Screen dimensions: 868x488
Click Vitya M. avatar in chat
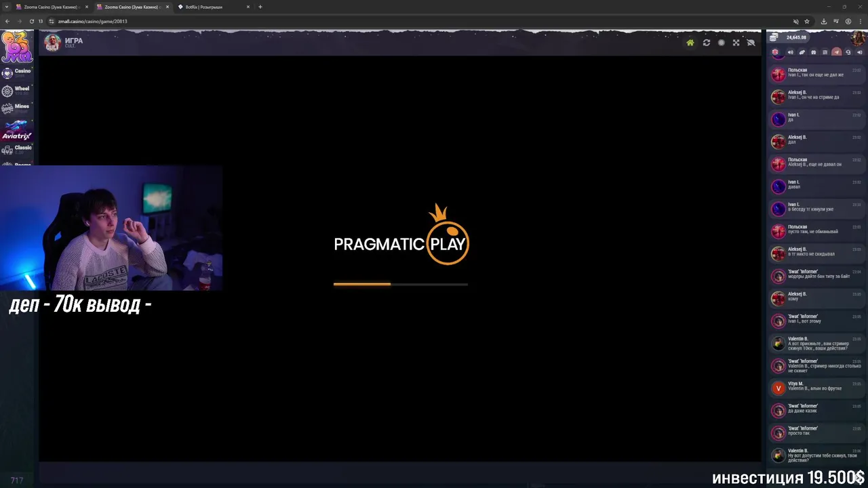click(778, 388)
